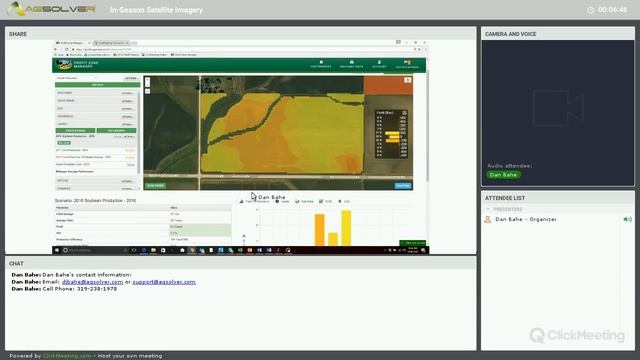This screenshot has height=360, width=640.
Task: Click the flag icon item in the green header
Action: tap(407, 64)
